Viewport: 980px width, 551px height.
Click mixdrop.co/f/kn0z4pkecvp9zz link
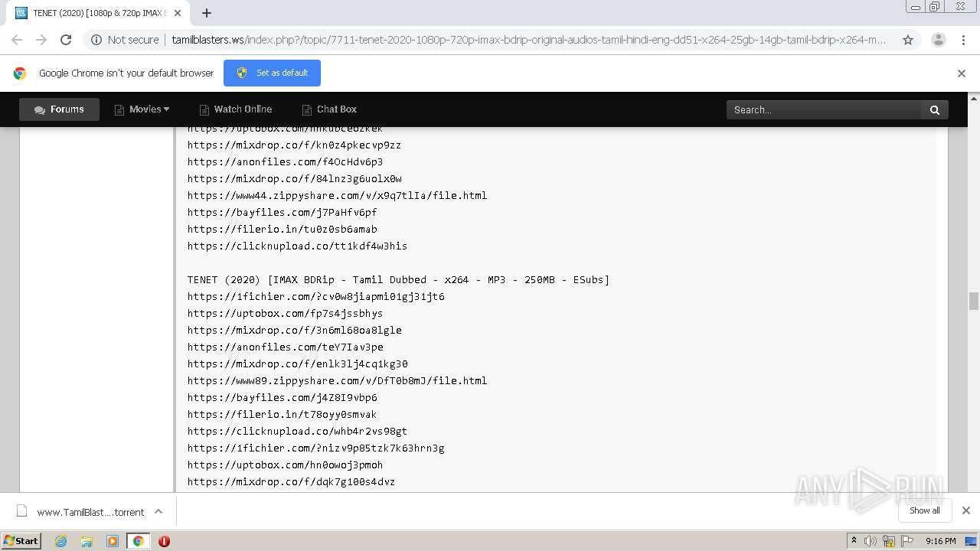tap(294, 145)
